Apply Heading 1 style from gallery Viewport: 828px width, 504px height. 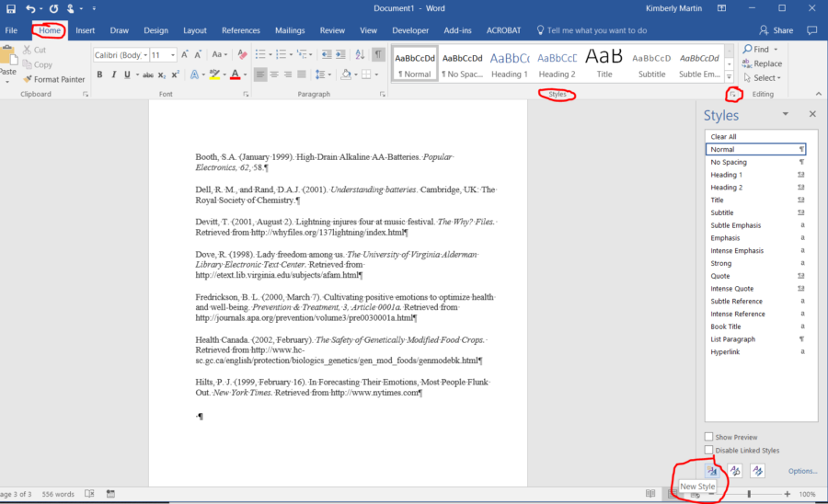click(510, 64)
